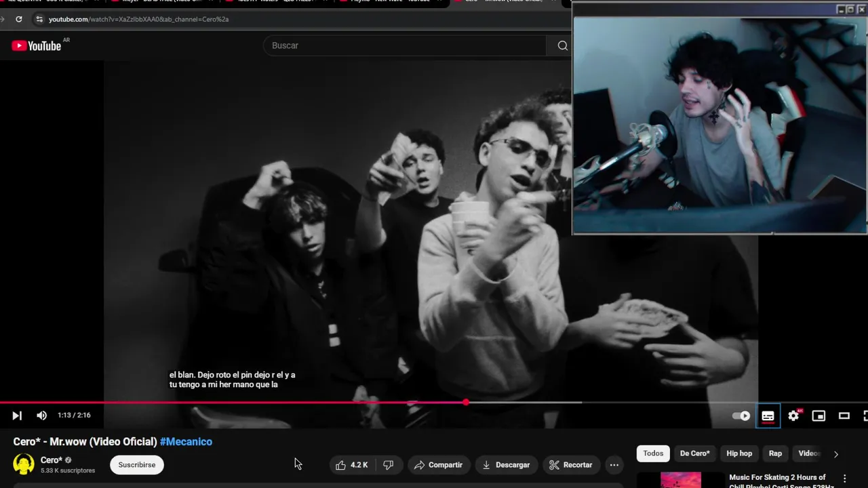This screenshot has height=488, width=868.
Task: Click the YouTube logo
Action: pyautogui.click(x=37, y=45)
